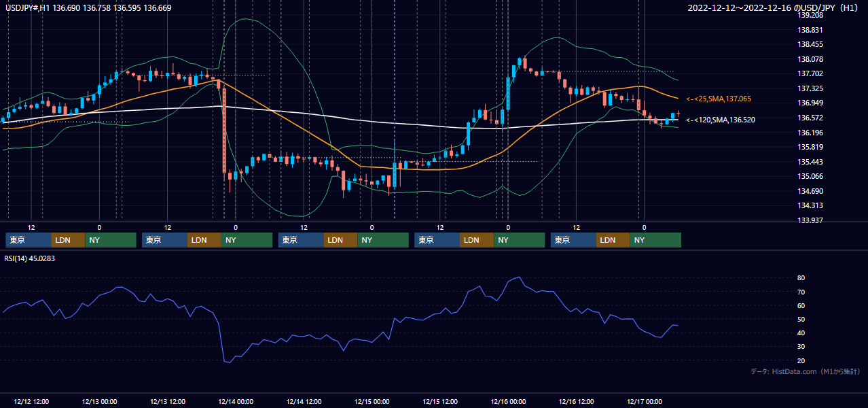Click price axis value 138.078
868x408 pixels.
click(809, 59)
